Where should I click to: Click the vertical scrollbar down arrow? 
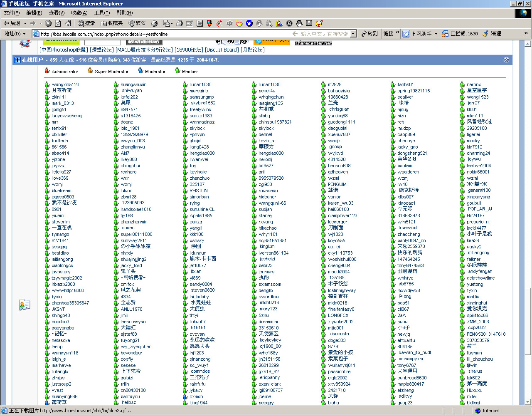tap(528, 402)
